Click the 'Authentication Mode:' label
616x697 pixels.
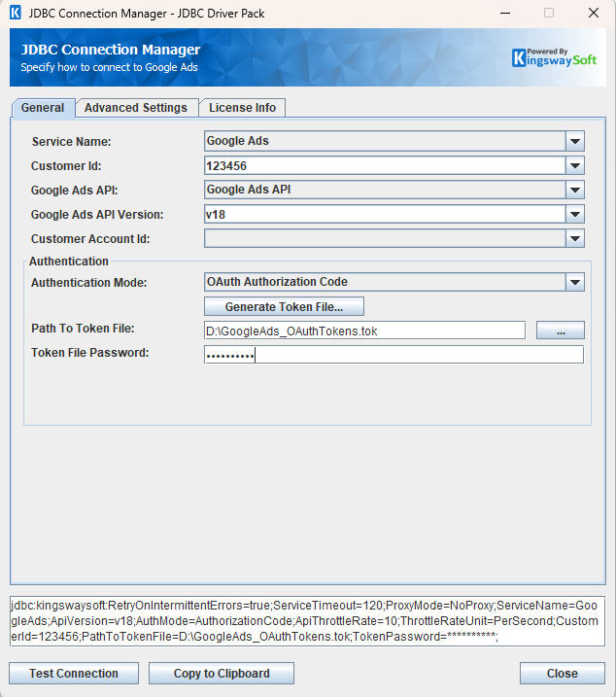[88, 283]
